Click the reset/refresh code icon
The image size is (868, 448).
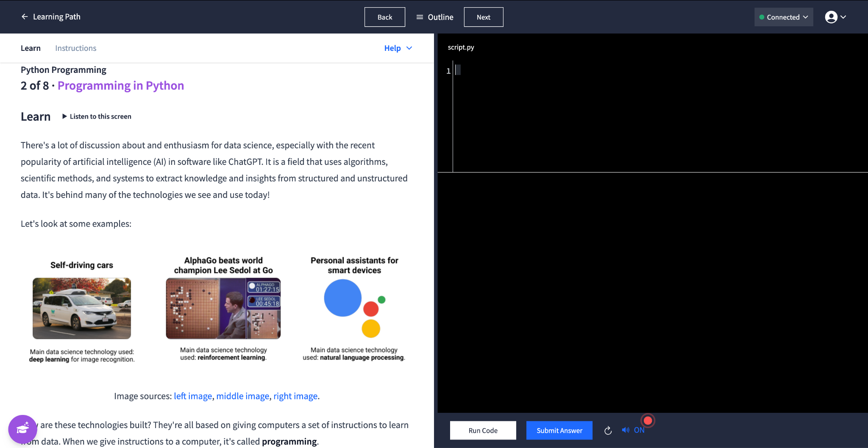coord(608,430)
